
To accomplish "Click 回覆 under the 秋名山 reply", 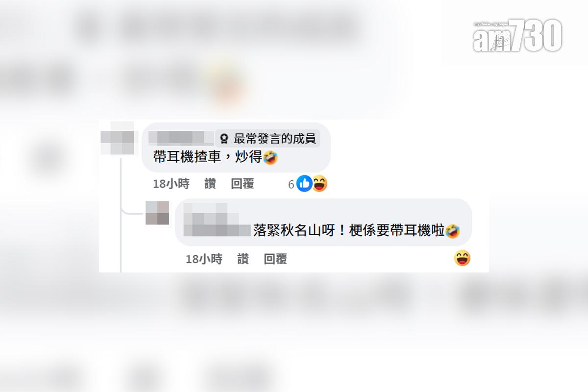I will (x=275, y=259).
